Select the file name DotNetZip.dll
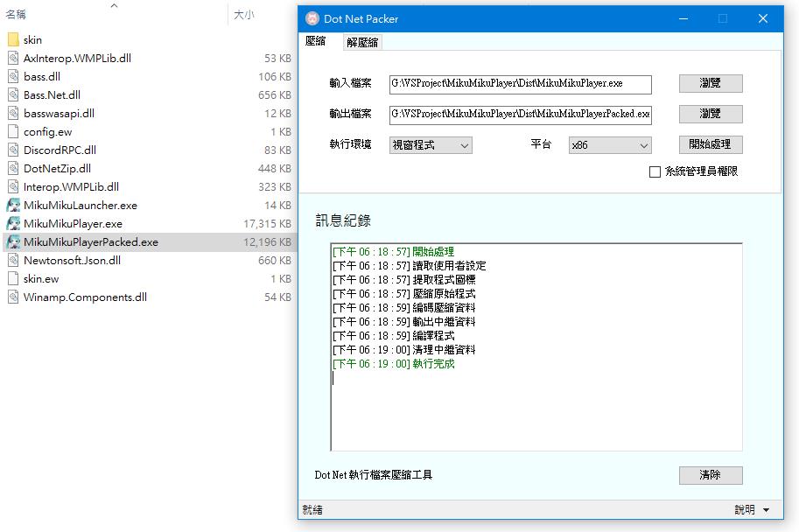 click(57, 169)
